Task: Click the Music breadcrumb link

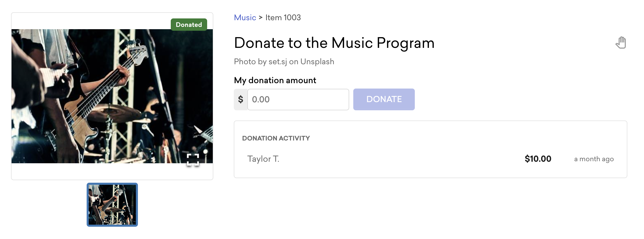Action: pyautogui.click(x=245, y=17)
